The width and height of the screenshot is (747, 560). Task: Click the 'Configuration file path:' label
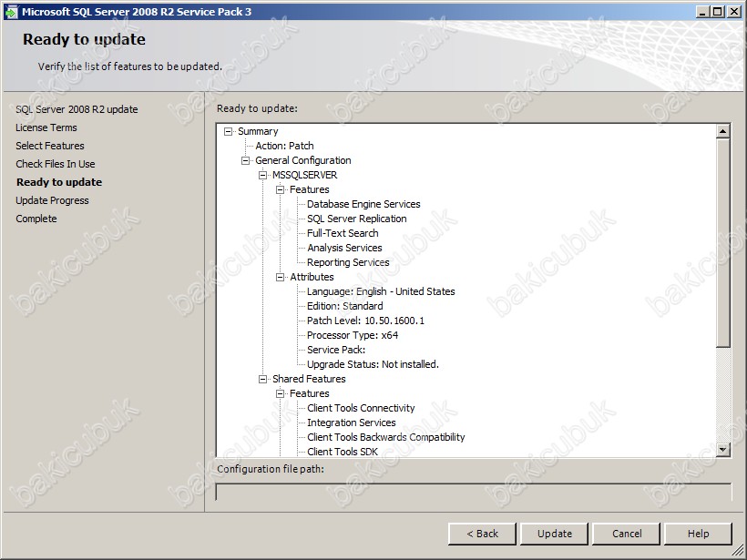(x=271, y=469)
